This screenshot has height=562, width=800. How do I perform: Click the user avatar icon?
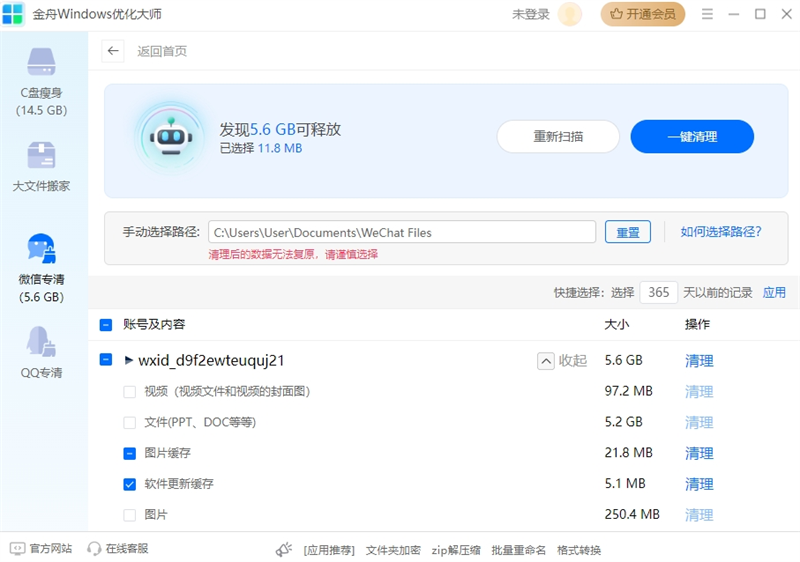point(569,14)
